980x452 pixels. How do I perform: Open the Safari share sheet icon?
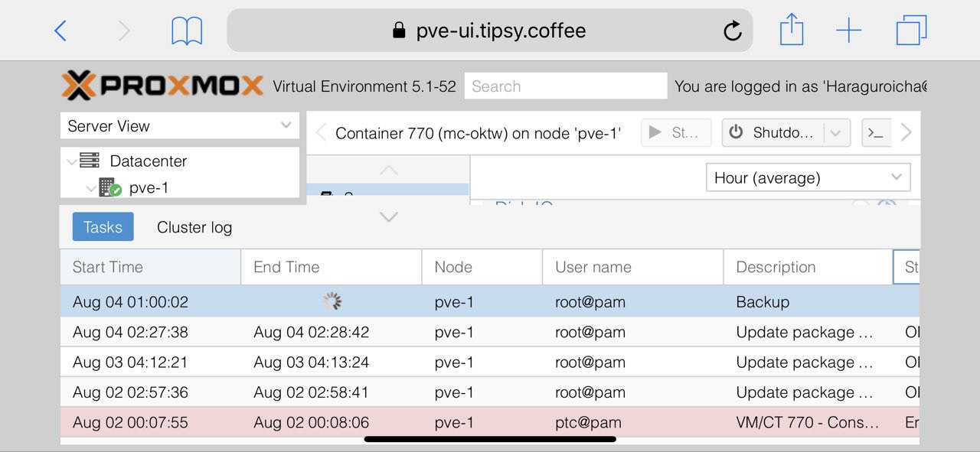(x=792, y=30)
